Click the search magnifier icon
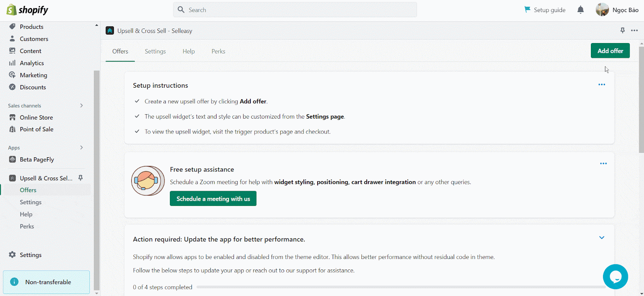 (181, 10)
